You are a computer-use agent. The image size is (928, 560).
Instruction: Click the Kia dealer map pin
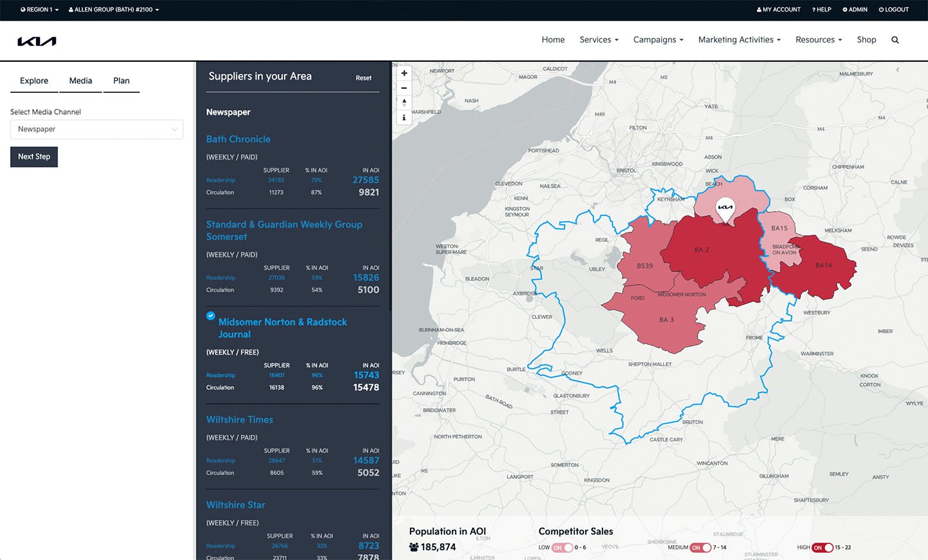[x=726, y=210]
